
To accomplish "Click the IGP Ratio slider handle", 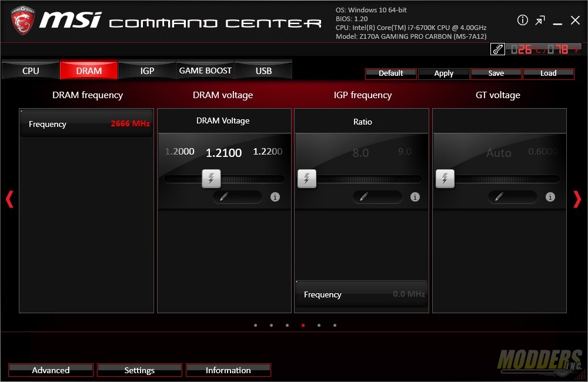I will [x=307, y=179].
